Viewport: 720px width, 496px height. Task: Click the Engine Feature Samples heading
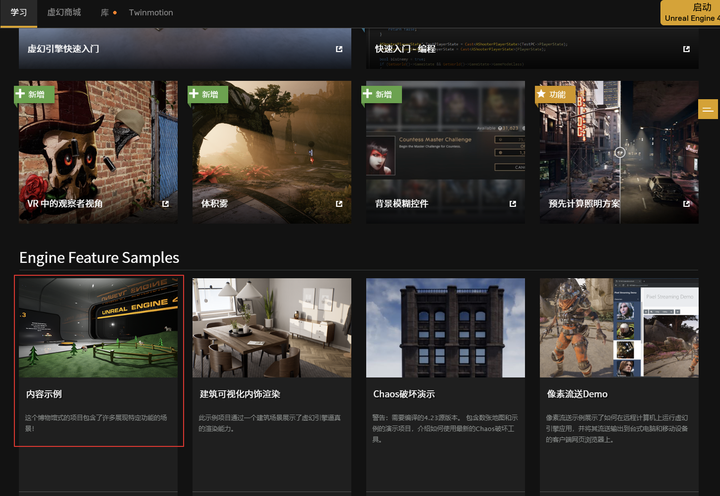click(99, 258)
